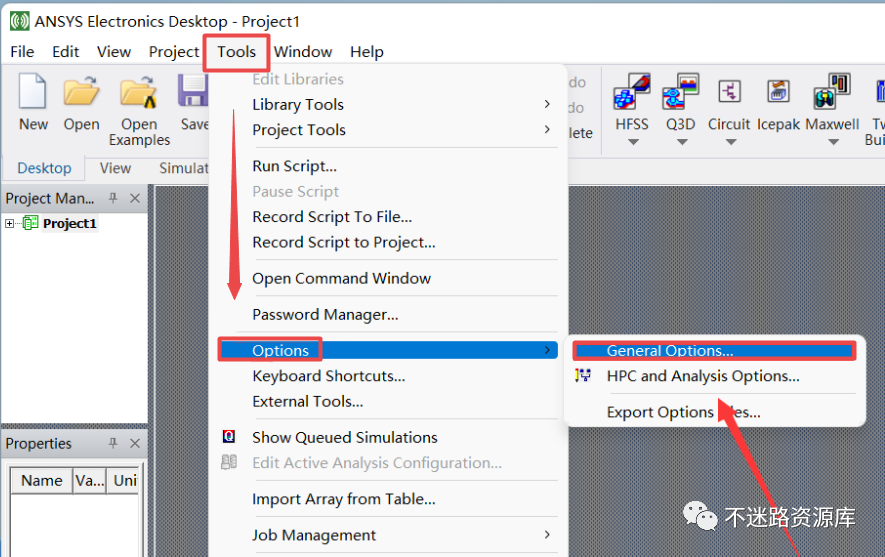Open the File menu
Screen dimensions: 885x557
point(22,51)
